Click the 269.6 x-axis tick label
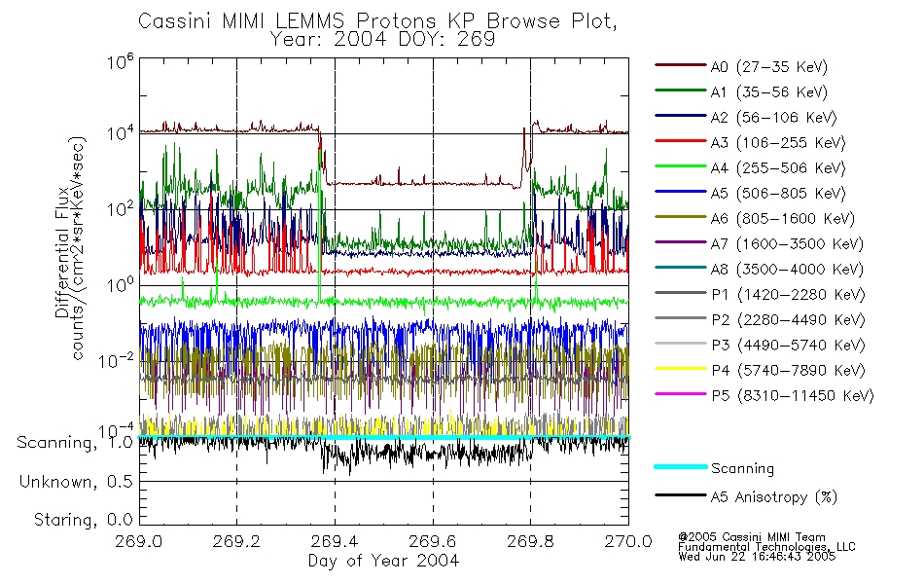The height and width of the screenshot is (584, 924). coord(433,541)
